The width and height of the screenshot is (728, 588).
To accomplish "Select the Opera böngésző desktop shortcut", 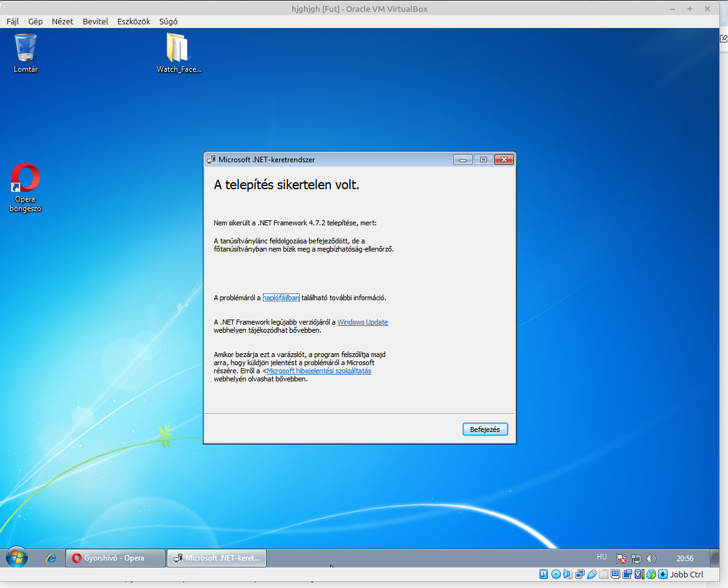I will click(26, 187).
